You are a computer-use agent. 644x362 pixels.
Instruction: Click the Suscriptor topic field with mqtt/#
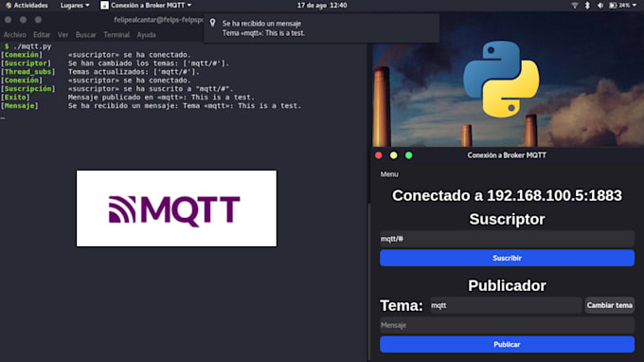507,239
